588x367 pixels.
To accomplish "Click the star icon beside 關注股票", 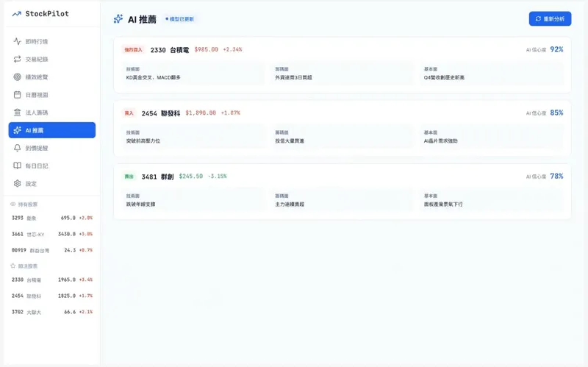I will point(13,266).
